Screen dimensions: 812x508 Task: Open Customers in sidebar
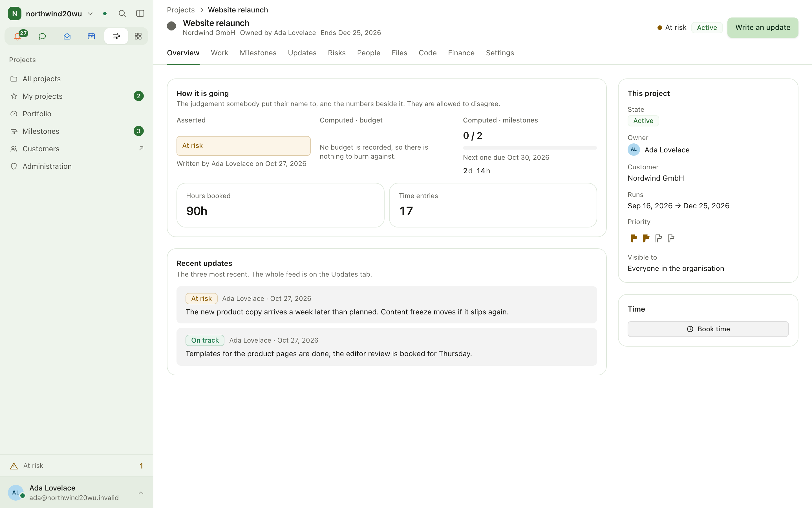pyautogui.click(x=76, y=148)
